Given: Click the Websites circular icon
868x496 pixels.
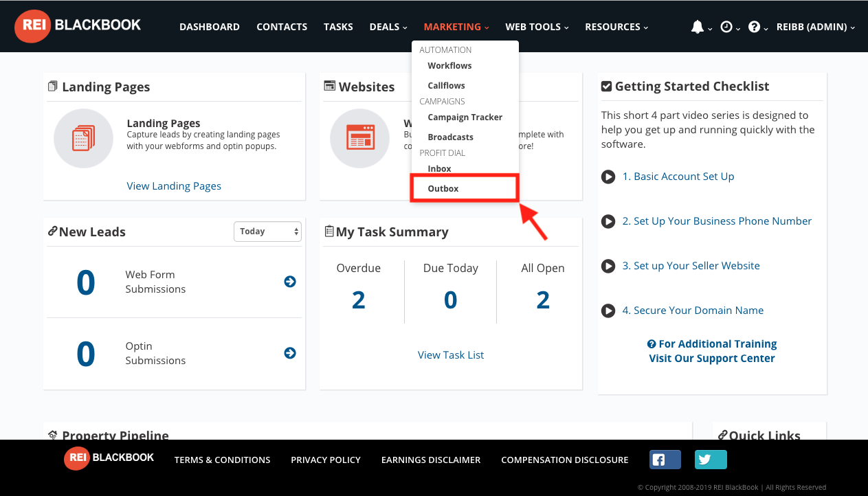Looking at the screenshot, I should point(360,138).
